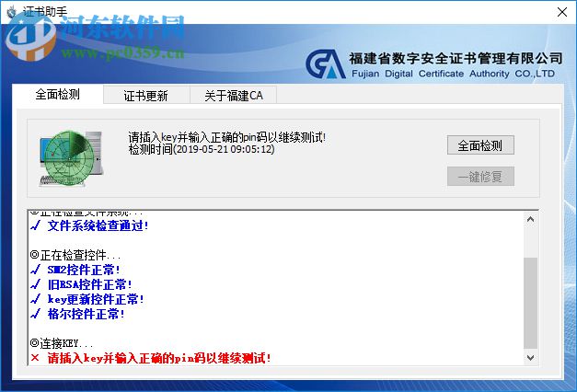Click the log scrollbar up arrow

(x=530, y=220)
